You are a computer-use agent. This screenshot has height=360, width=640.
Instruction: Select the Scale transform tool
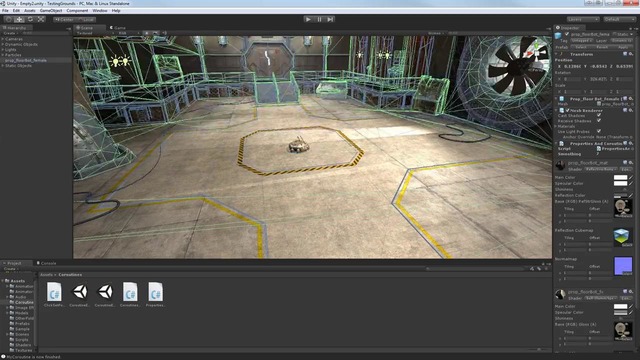pos(41,19)
